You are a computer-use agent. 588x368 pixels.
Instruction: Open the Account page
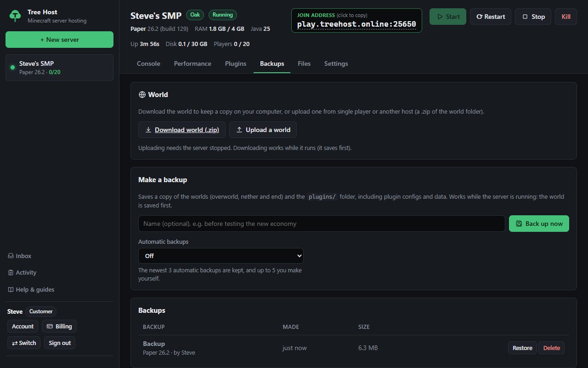[23, 326]
